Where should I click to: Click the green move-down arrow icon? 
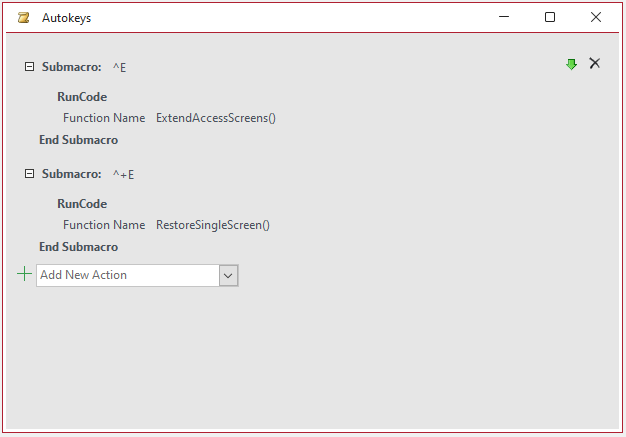571,64
